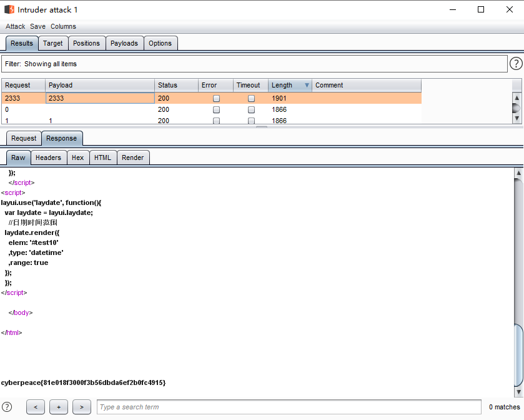Click results table scrollbar down arrow
The image size is (524, 420).
(517, 118)
